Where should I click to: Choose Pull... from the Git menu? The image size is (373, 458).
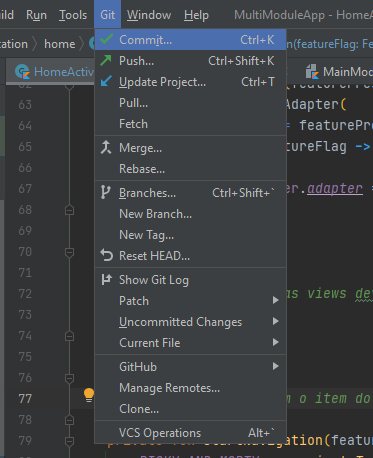(x=191, y=103)
